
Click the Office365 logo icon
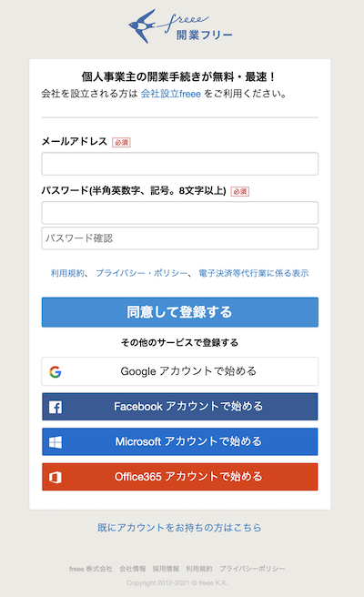56,477
